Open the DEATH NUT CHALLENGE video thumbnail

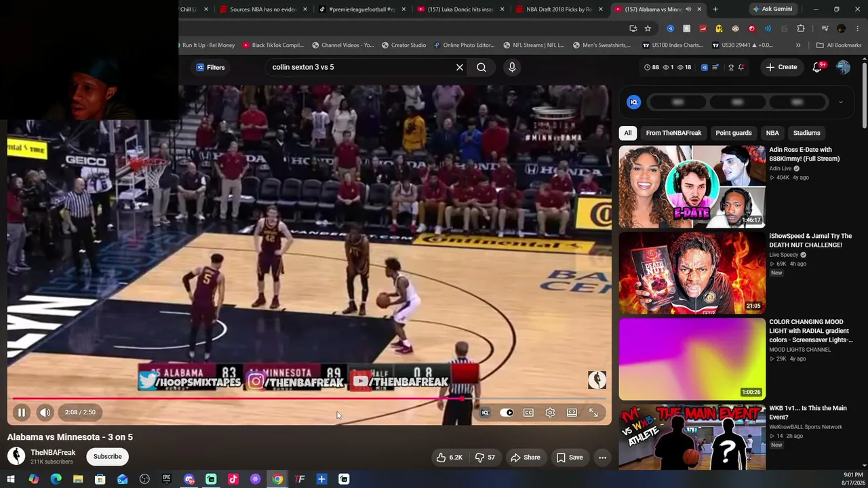[692, 272]
